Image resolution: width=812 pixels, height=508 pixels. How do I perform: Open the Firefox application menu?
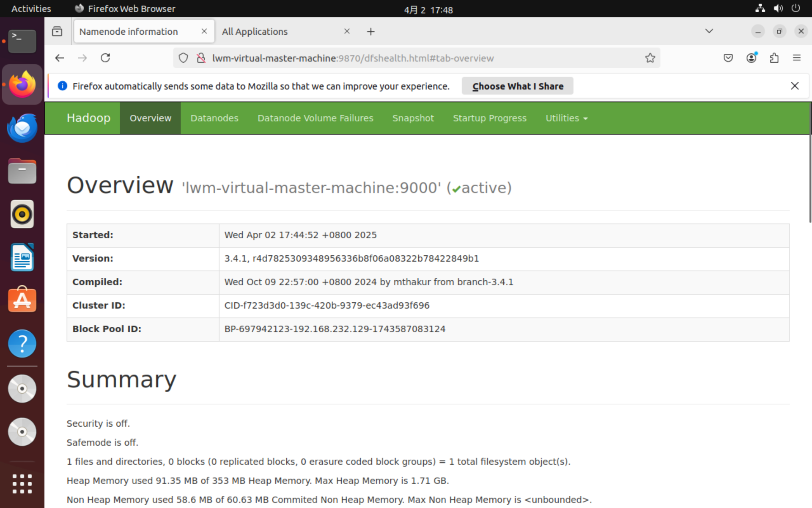pyautogui.click(x=797, y=58)
